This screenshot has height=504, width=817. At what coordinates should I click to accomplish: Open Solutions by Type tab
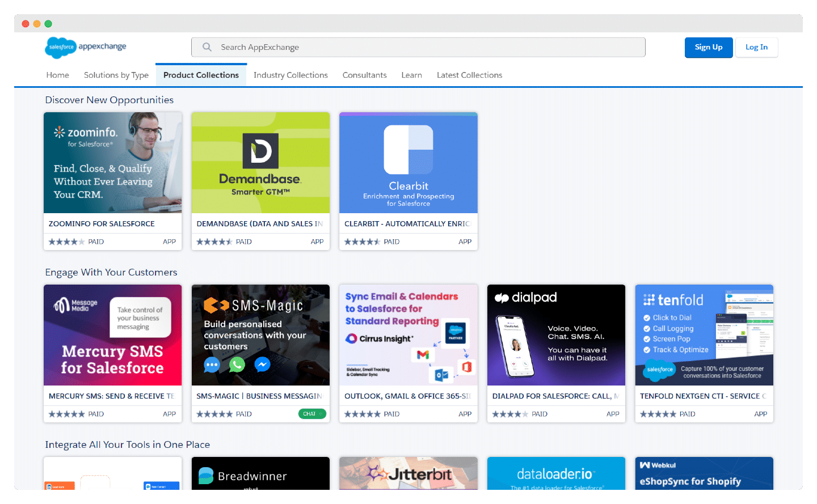click(x=116, y=75)
